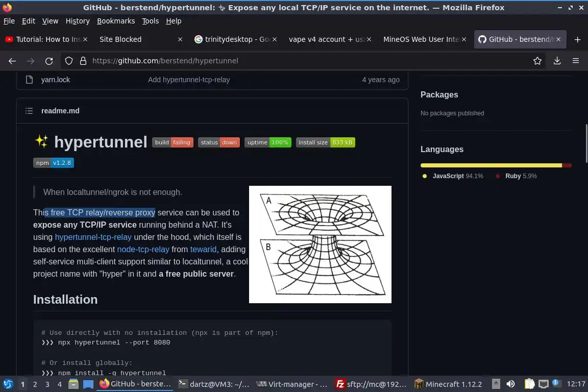Open the Edit menu
Screen dimensions: 588x392
[29, 21]
